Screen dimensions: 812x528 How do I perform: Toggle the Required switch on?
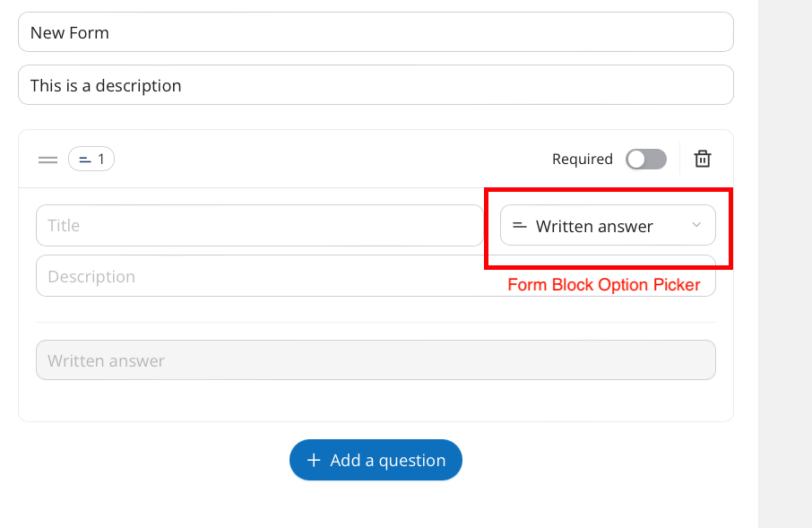[x=646, y=159]
